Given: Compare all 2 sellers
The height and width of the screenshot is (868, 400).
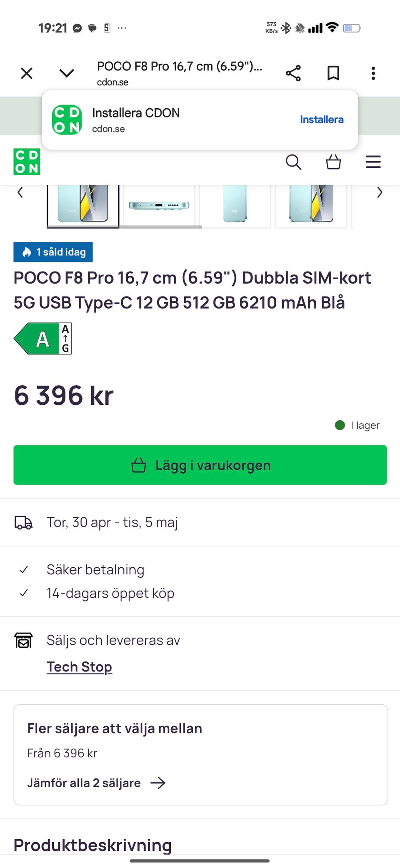Looking at the screenshot, I should click(x=96, y=783).
